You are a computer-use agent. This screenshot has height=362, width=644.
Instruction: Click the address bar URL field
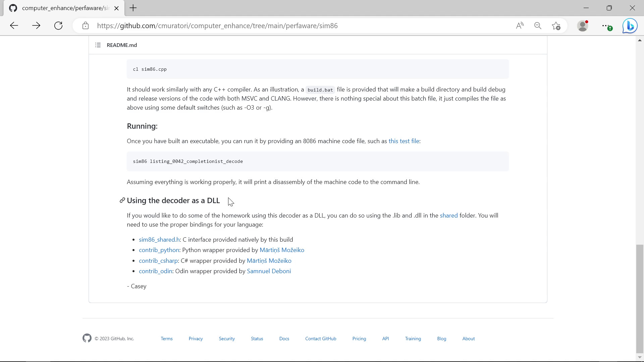tap(217, 25)
